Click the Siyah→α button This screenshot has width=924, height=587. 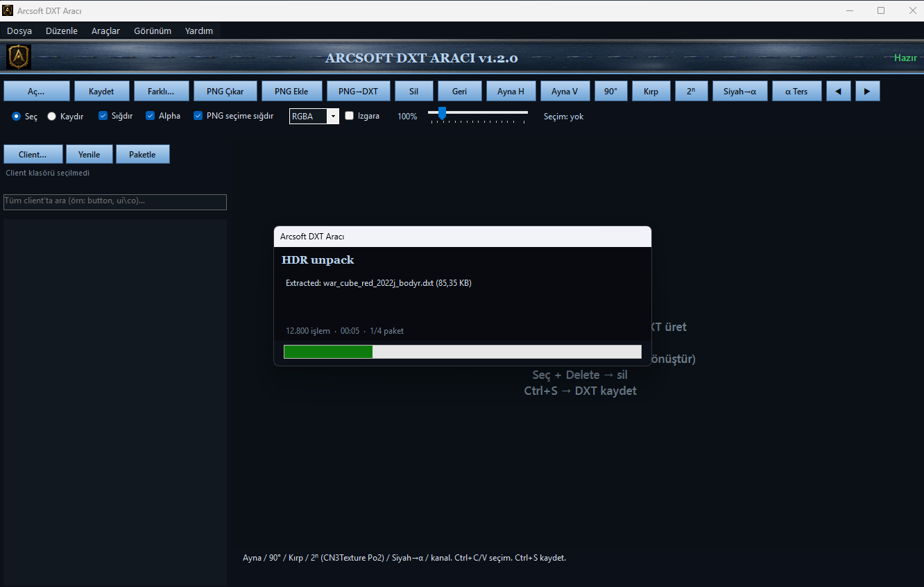click(x=739, y=91)
